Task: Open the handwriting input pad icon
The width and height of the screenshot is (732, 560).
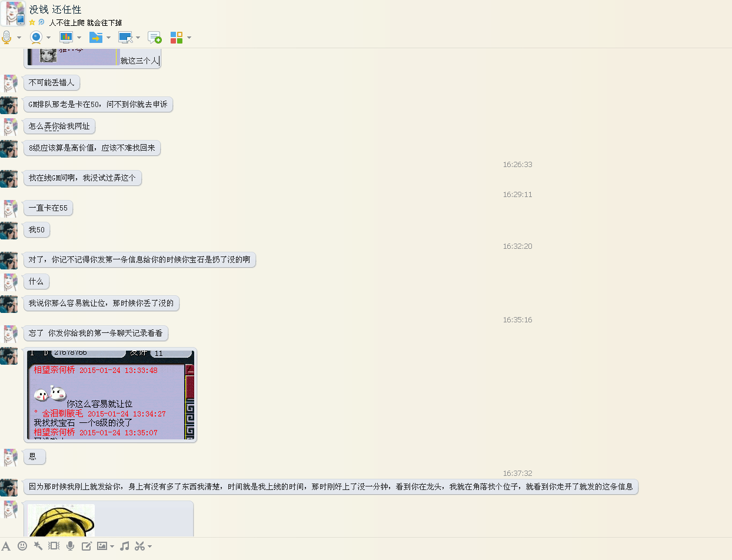Action: click(86, 546)
